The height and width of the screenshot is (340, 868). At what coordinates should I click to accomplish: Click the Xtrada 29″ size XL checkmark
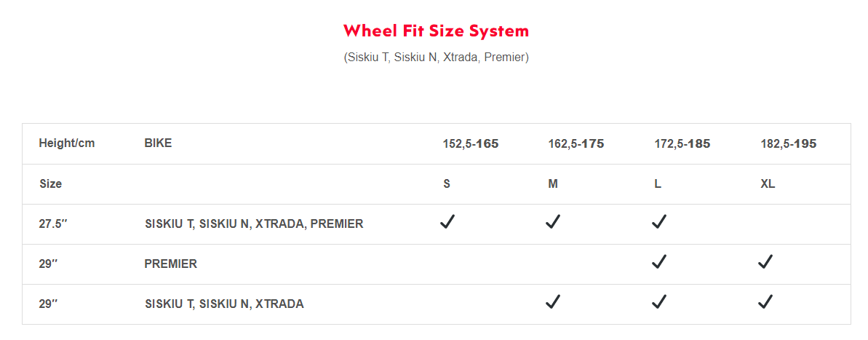click(x=765, y=302)
